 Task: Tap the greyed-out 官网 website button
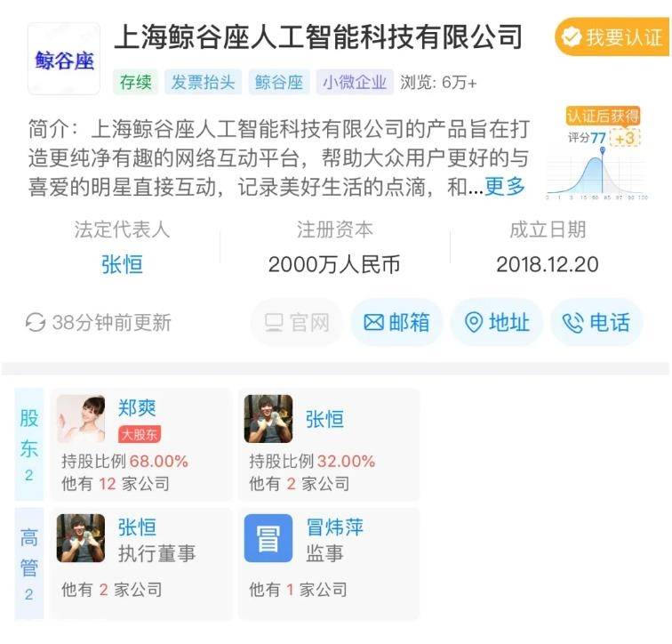coord(297,322)
